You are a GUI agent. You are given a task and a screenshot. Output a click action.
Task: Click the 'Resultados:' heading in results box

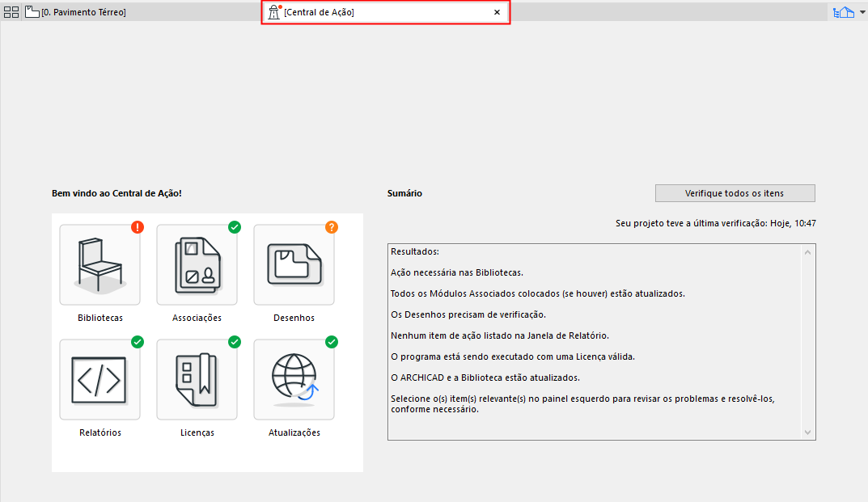[415, 251]
